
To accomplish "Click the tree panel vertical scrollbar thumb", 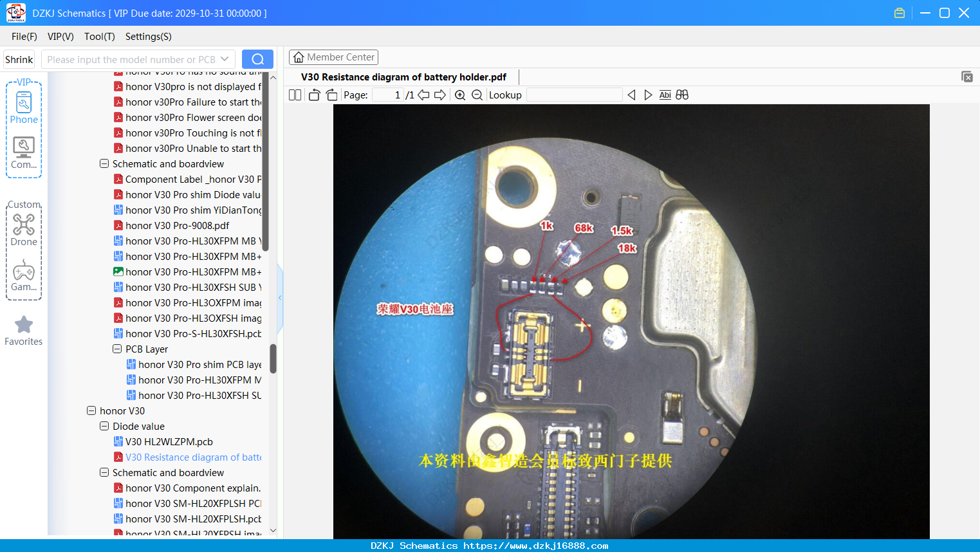I will pyautogui.click(x=273, y=358).
